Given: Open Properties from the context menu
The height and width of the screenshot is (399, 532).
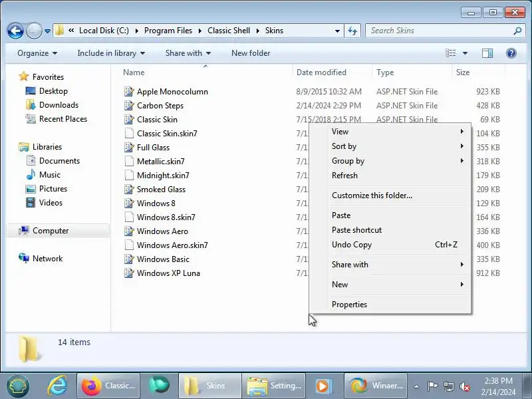Looking at the screenshot, I should (x=390, y=305).
